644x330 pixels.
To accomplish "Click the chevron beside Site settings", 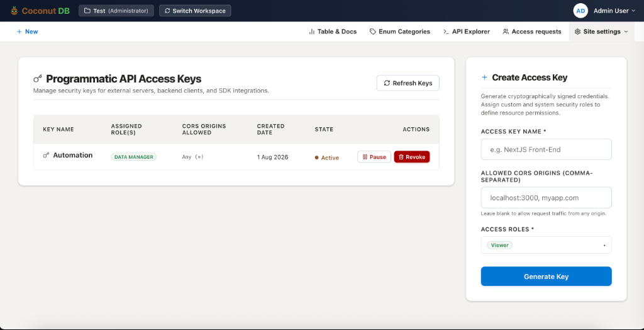I will pos(626,31).
